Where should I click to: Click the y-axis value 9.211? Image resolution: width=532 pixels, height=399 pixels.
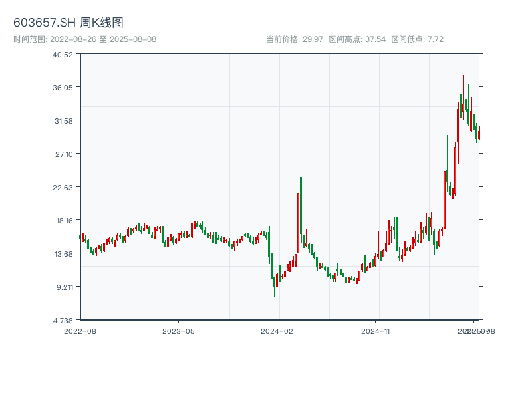pos(65,287)
